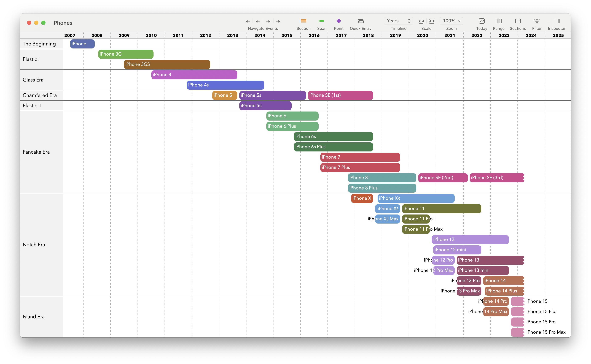Select the iPhone 12 mini span
This screenshot has width=591, height=364.
click(x=457, y=250)
